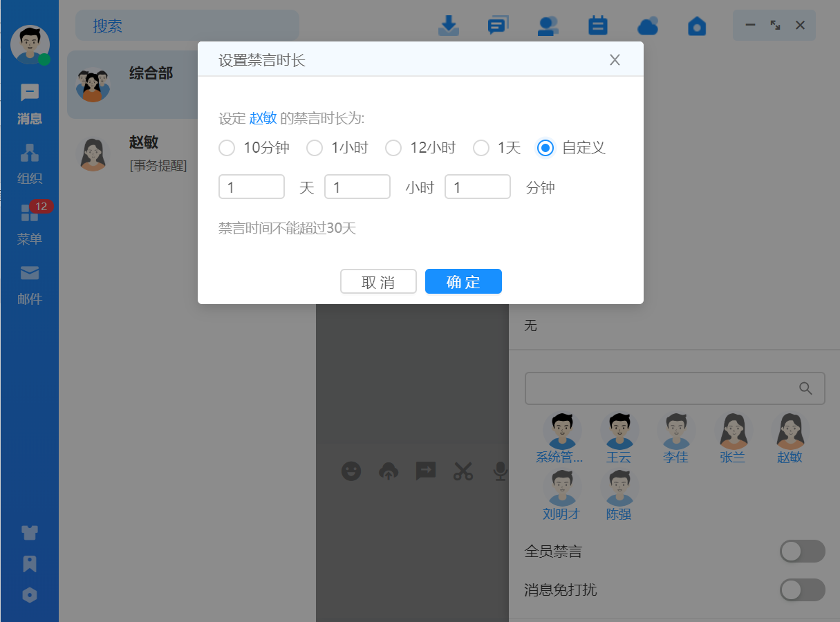Screen dimensions: 840x622
Task: Click the download inbox icon in top toolbar
Action: pyautogui.click(x=449, y=26)
